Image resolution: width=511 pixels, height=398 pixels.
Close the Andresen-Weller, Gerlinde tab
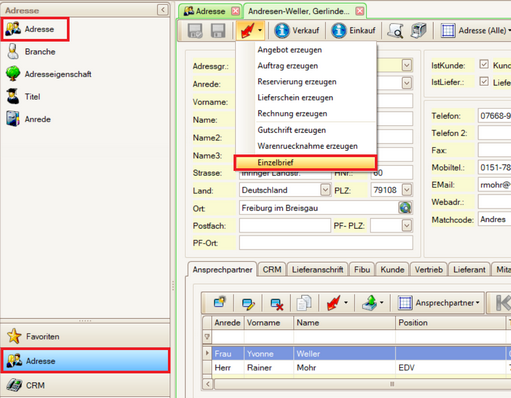(360, 11)
